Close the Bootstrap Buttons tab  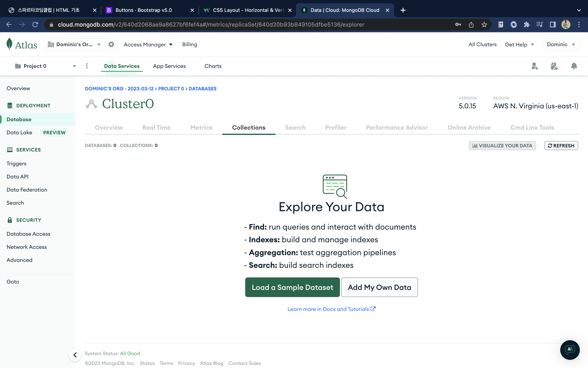[192, 10]
